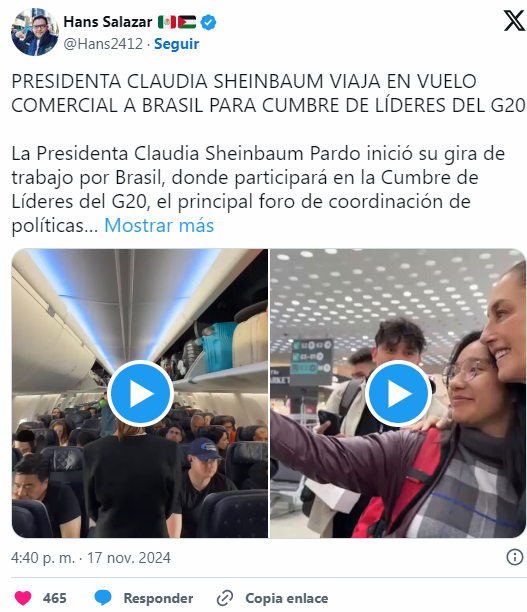The height and width of the screenshot is (612, 527).
Task: Follow the account via Seguir
Action: 176,44
